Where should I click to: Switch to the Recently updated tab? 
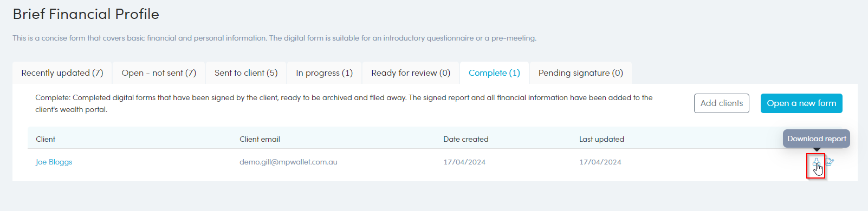coord(62,73)
